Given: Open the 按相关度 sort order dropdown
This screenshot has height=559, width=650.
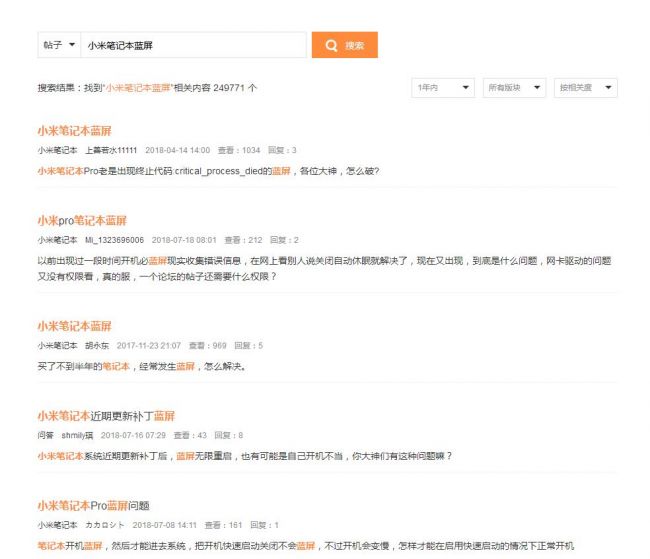Looking at the screenshot, I should point(585,87).
